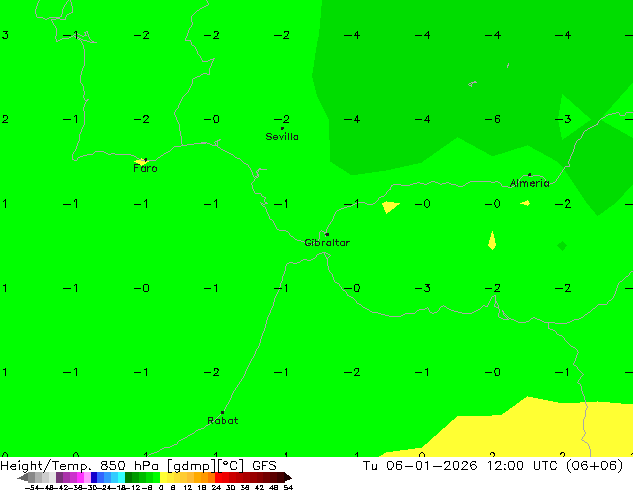Pick the dark purple legend swatch

pos(59,477)
